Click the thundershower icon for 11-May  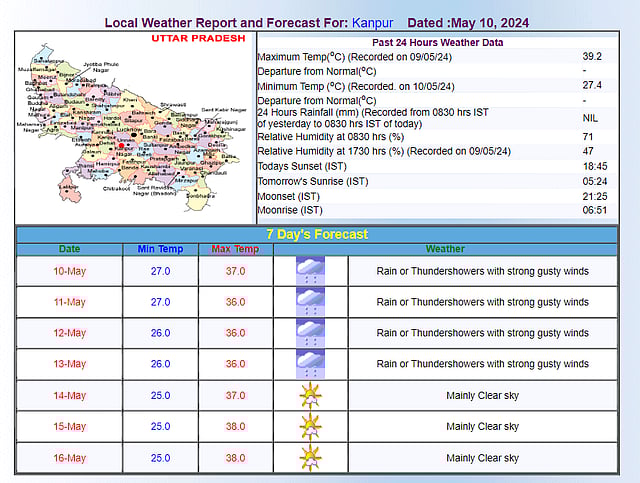311,302
